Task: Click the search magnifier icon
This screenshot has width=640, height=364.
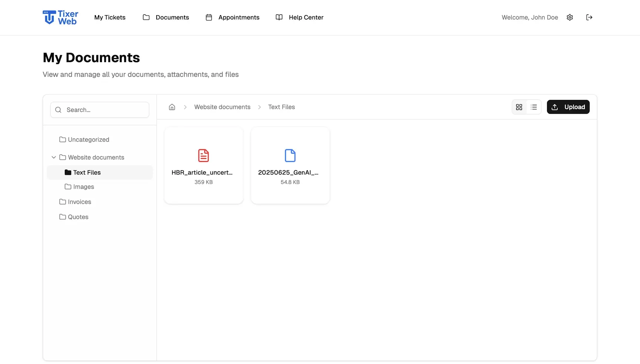Action: pyautogui.click(x=58, y=110)
